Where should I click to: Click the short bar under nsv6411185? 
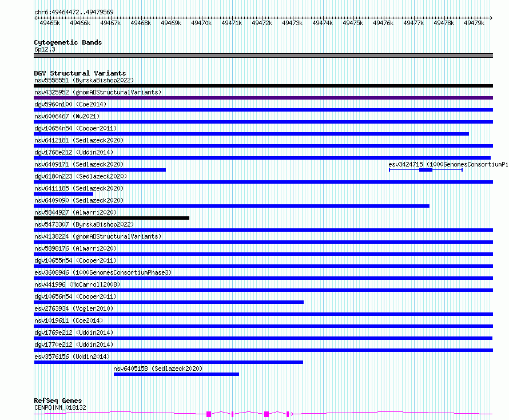click(63, 194)
